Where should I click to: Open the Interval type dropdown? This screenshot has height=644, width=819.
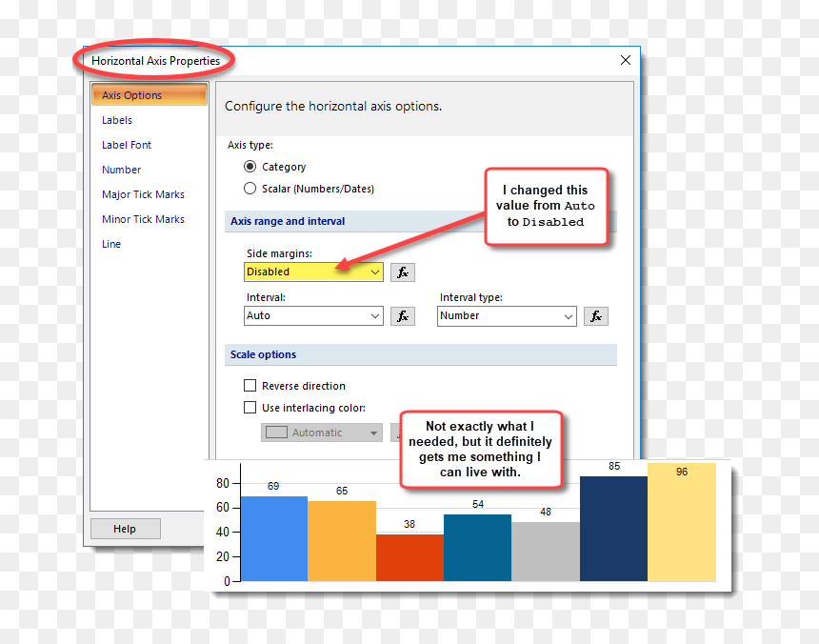[x=507, y=316]
